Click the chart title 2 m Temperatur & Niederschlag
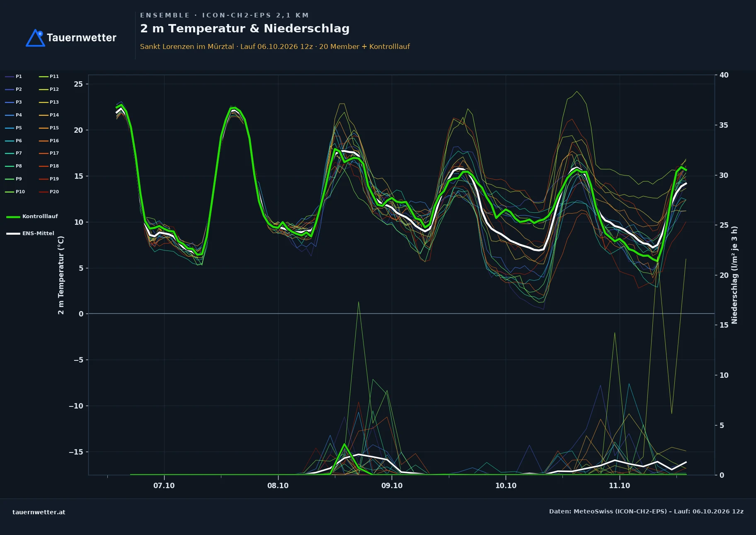The width and height of the screenshot is (756, 535). coord(245,28)
